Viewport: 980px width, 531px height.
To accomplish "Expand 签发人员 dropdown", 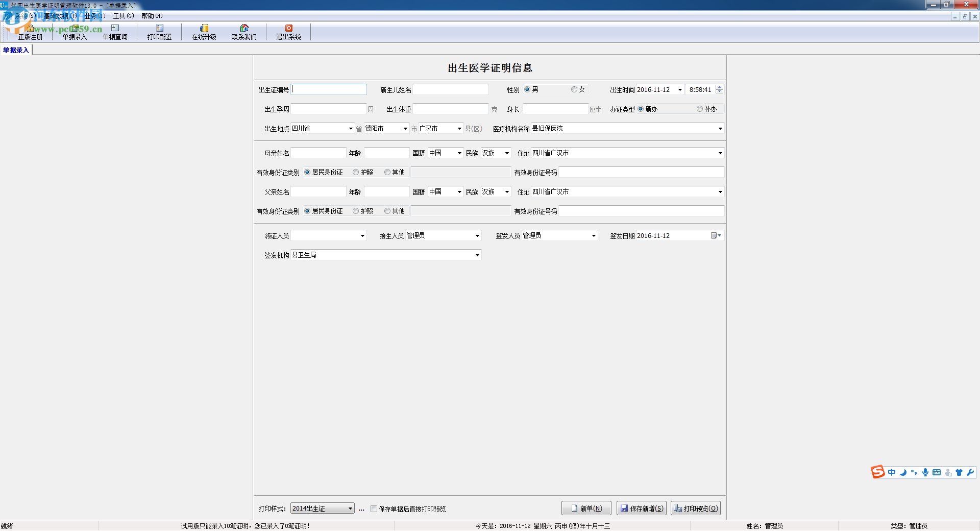I will point(594,236).
